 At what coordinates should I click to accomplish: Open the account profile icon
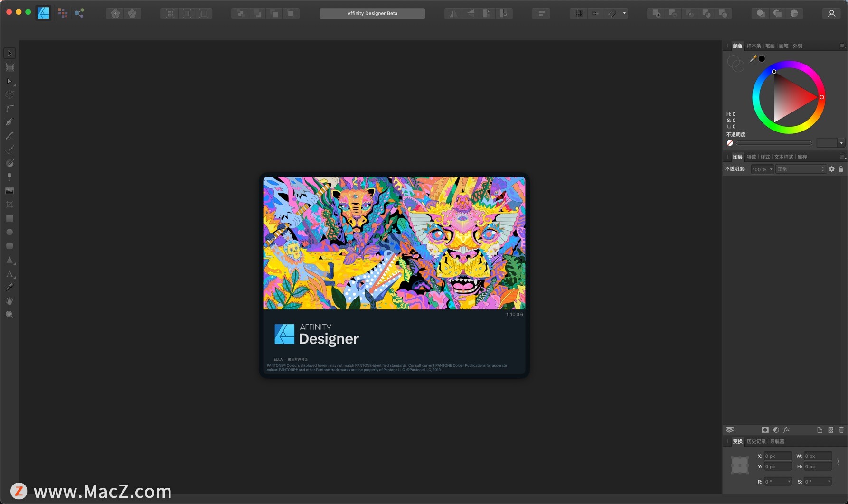pyautogui.click(x=832, y=14)
